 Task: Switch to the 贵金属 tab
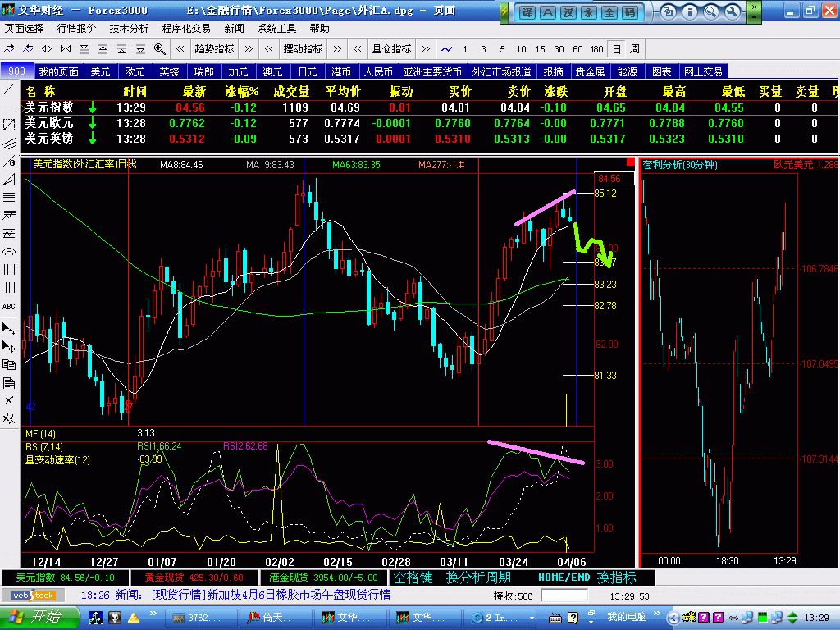[x=591, y=71]
